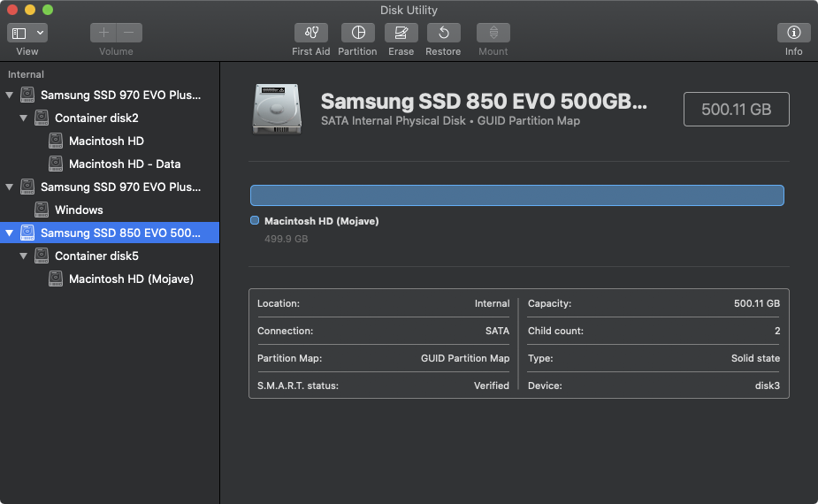Click the blue partition usage bar

517,195
